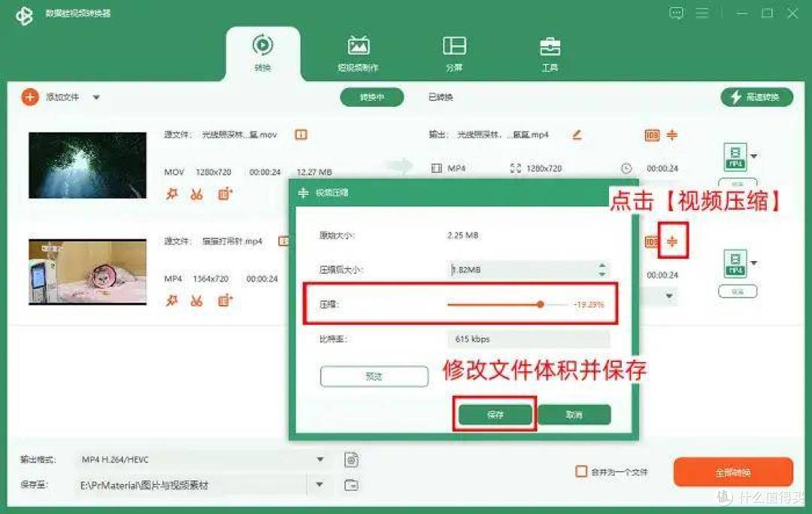Open the 分屏 split-screen tab
Screen dimensions: 812x514
(454, 53)
